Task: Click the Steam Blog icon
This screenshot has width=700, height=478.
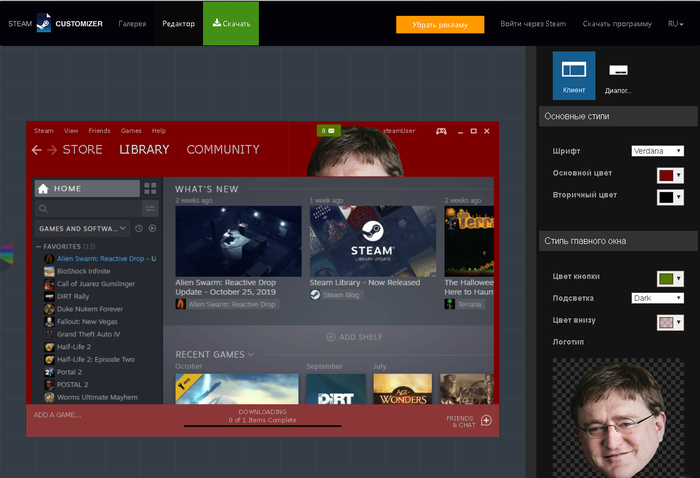Action: click(x=315, y=295)
